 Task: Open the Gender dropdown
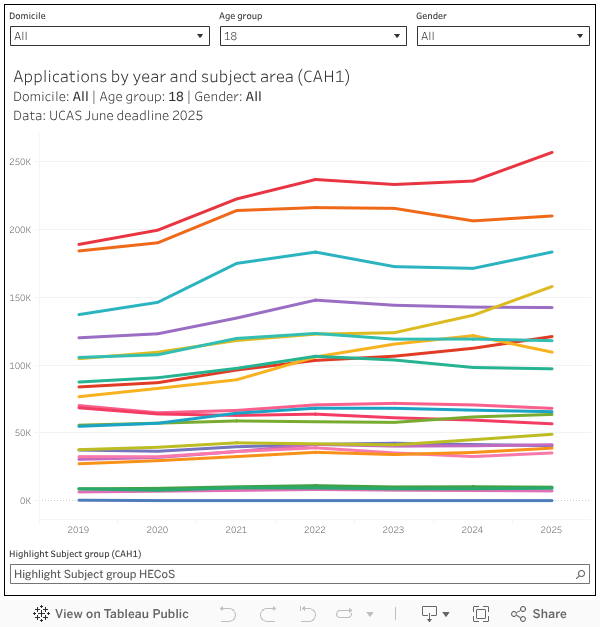(503, 36)
